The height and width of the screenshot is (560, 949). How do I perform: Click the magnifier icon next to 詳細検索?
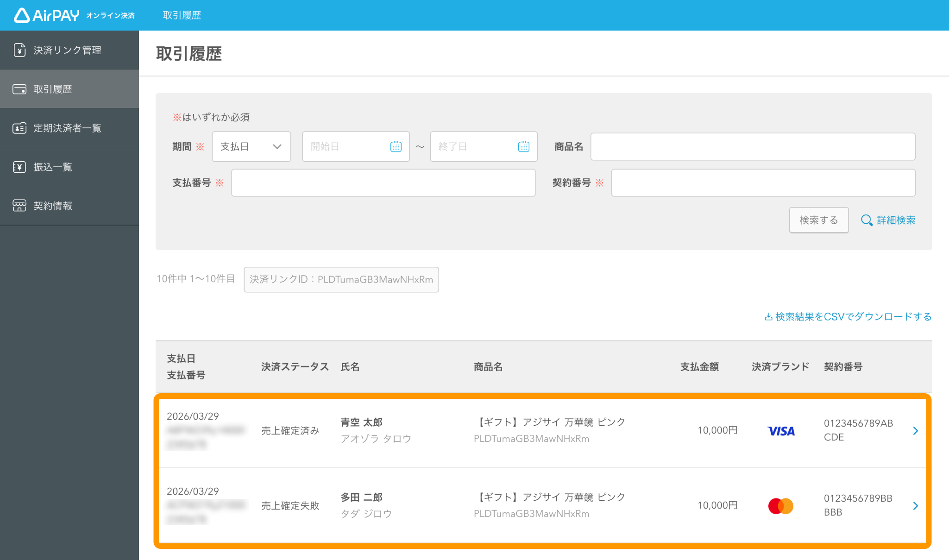point(867,220)
